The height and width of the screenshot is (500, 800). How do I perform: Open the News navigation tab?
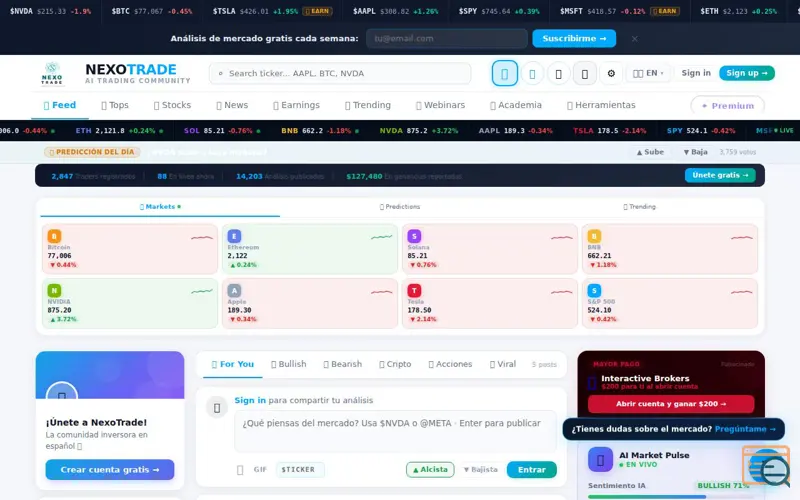(232, 105)
